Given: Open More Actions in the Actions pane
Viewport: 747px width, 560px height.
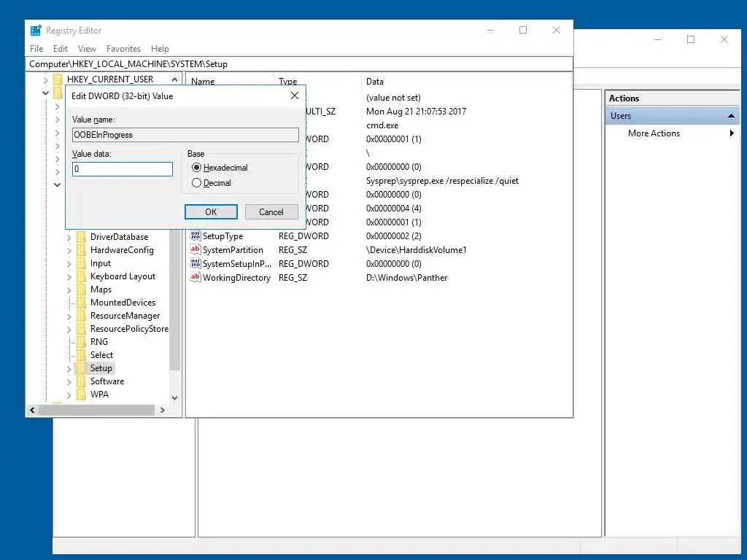Looking at the screenshot, I should (x=654, y=133).
